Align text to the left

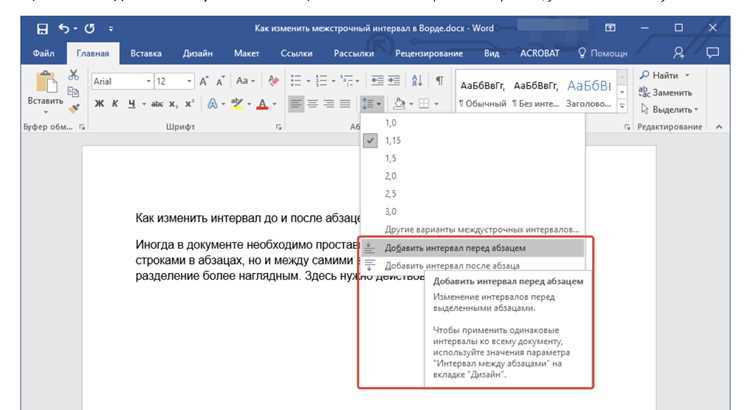[x=296, y=104]
